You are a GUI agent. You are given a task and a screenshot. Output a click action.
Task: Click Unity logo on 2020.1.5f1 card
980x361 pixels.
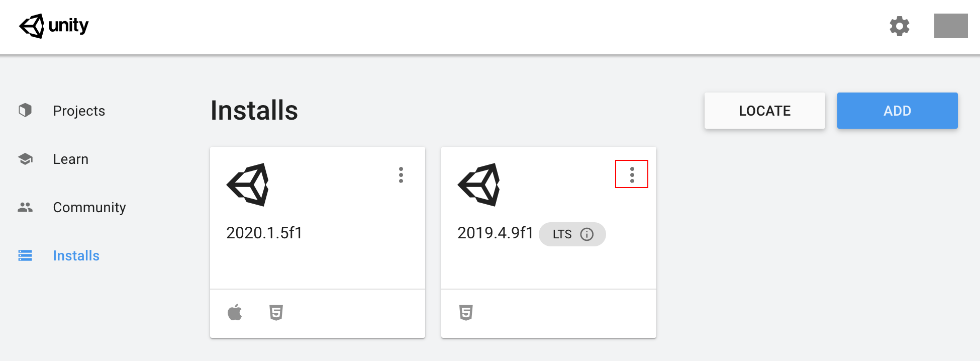pyautogui.click(x=248, y=185)
